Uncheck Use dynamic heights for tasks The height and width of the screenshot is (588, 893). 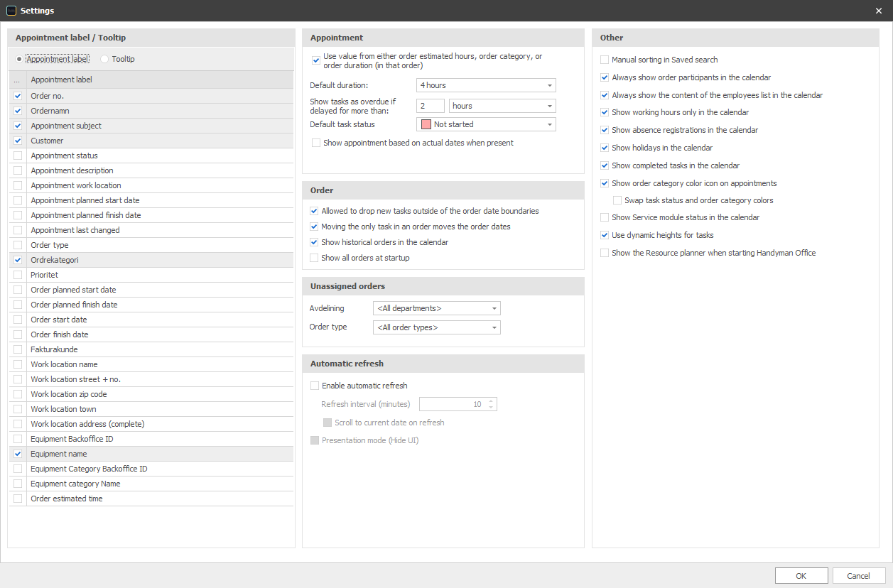pyautogui.click(x=605, y=235)
